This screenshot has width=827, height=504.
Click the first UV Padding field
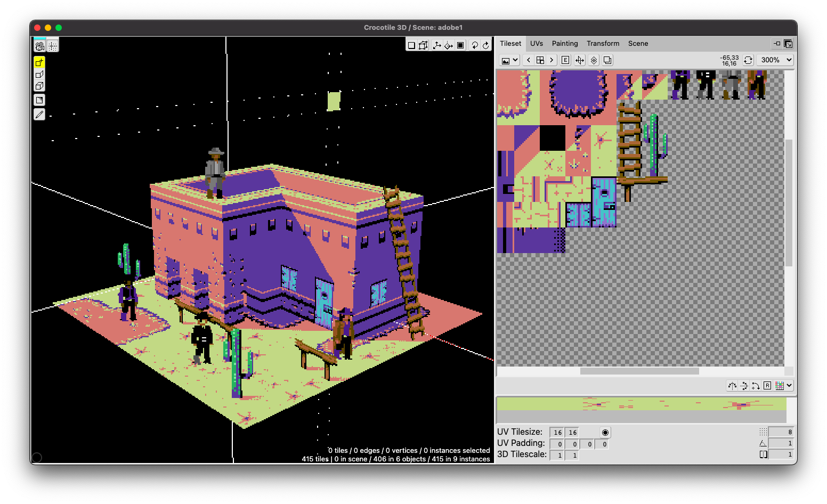click(x=557, y=444)
